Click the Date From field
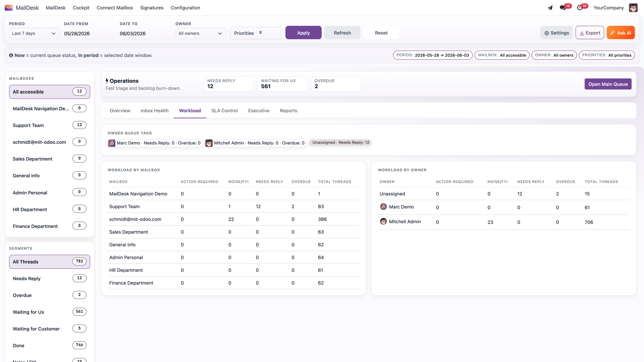 pyautogui.click(x=90, y=34)
